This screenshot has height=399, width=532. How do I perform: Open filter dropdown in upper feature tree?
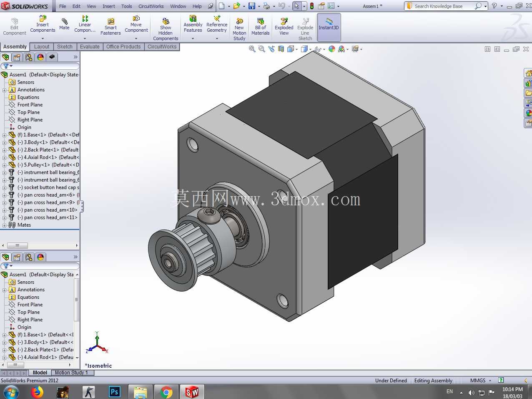pyautogui.click(x=8, y=66)
